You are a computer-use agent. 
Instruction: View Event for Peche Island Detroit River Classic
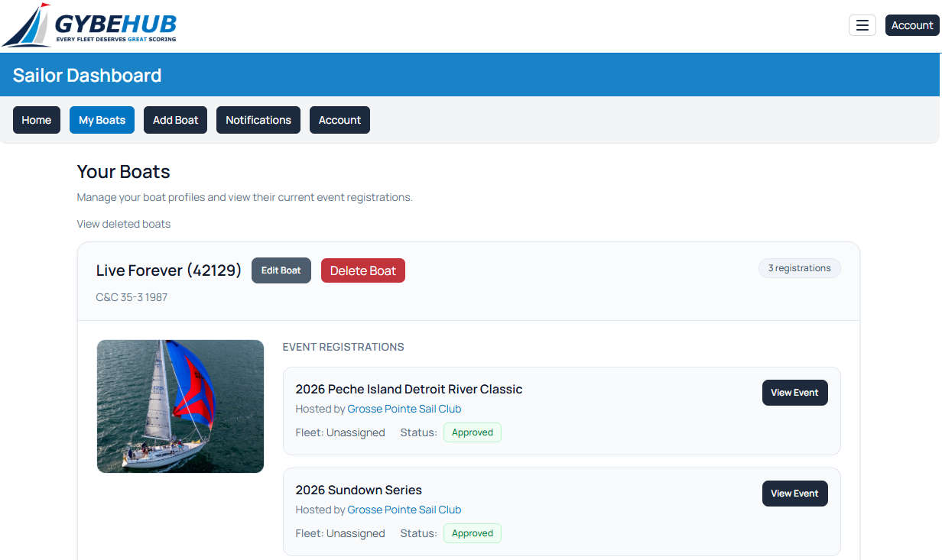click(795, 393)
